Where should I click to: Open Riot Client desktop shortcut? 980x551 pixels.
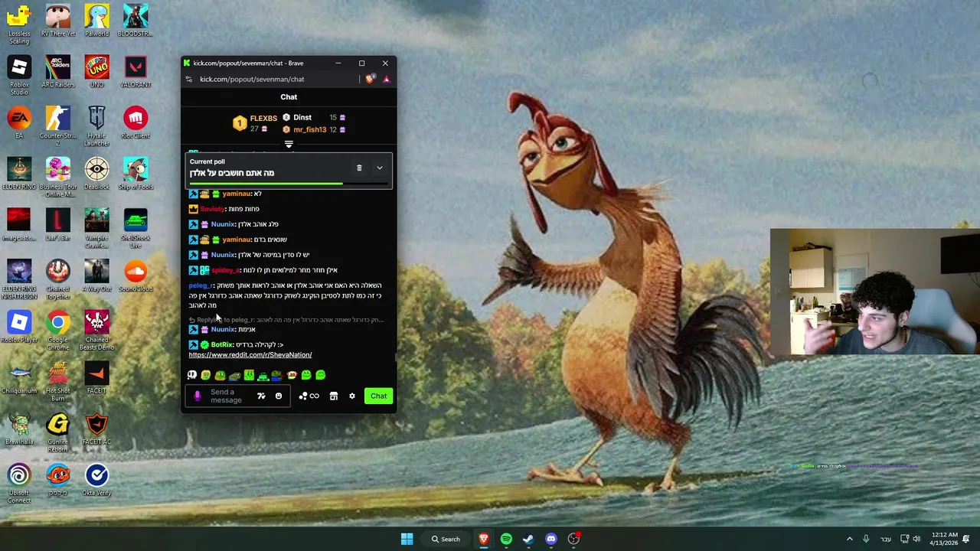136,122
